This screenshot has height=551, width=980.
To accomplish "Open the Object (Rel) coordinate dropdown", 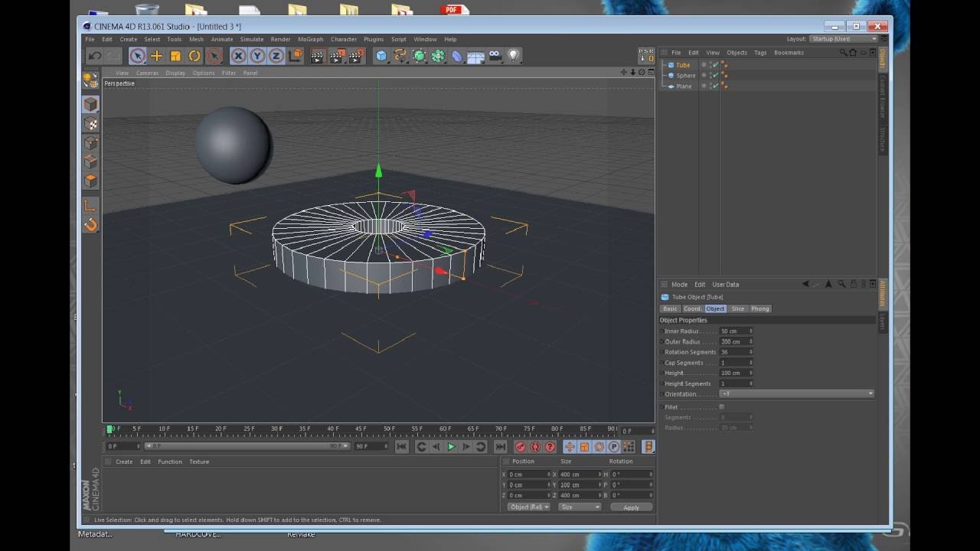I will pyautogui.click(x=528, y=507).
